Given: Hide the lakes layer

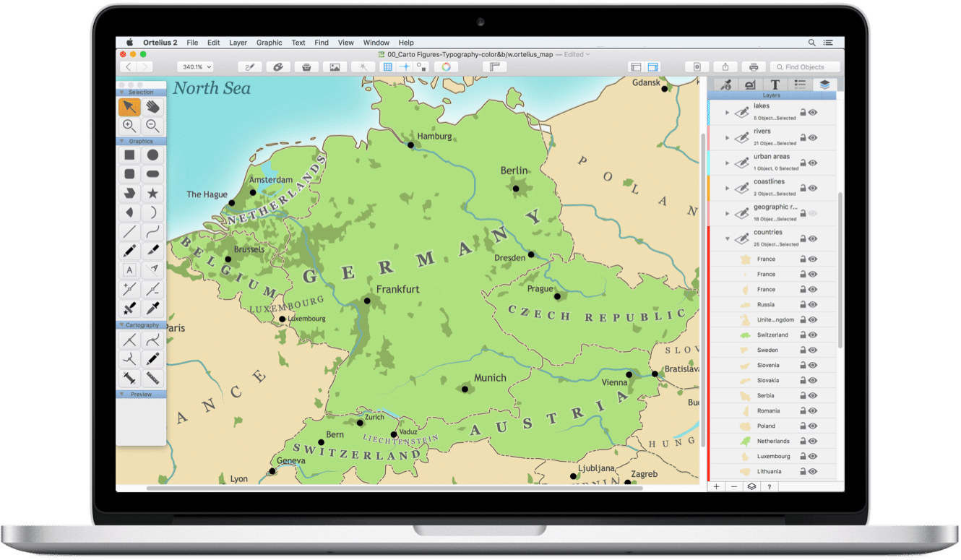Looking at the screenshot, I should [813, 113].
